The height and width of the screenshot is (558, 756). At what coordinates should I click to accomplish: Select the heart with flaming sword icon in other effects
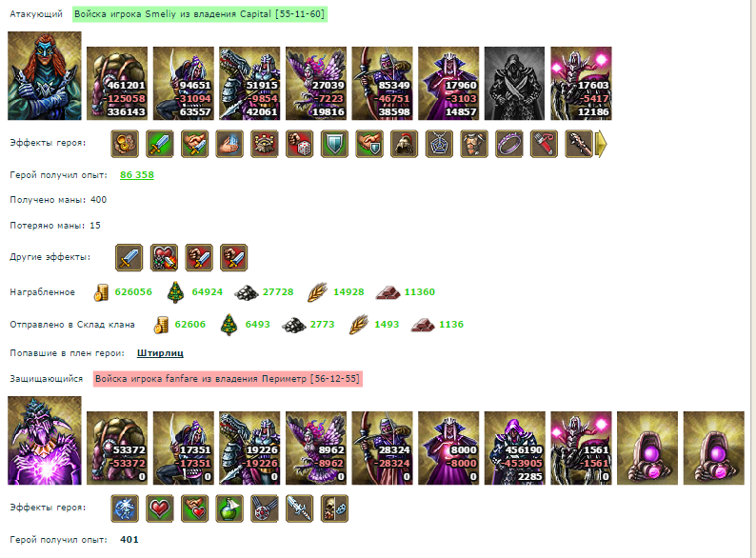[x=164, y=257]
